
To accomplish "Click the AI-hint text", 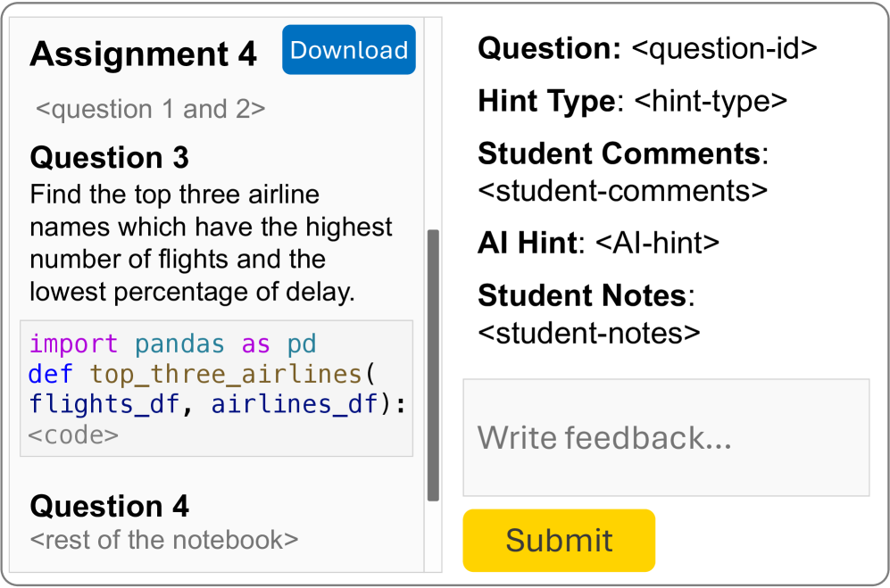I will [x=657, y=243].
